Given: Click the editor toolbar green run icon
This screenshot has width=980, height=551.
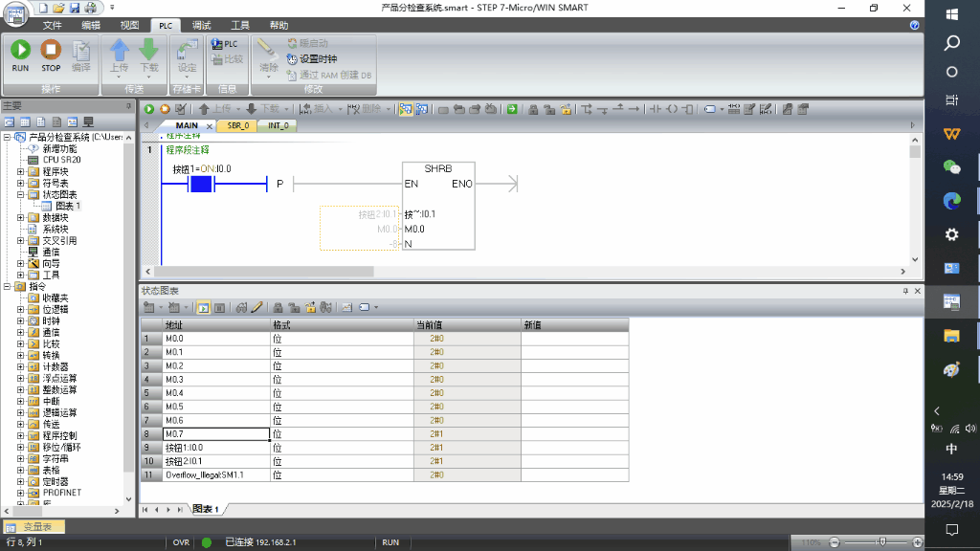Looking at the screenshot, I should (x=148, y=109).
